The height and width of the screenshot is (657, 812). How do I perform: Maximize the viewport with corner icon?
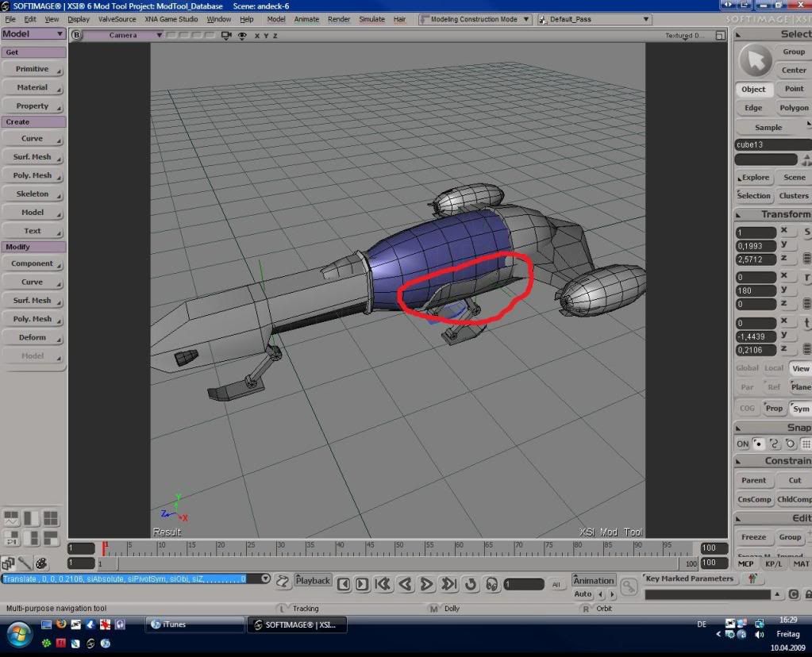[721, 35]
